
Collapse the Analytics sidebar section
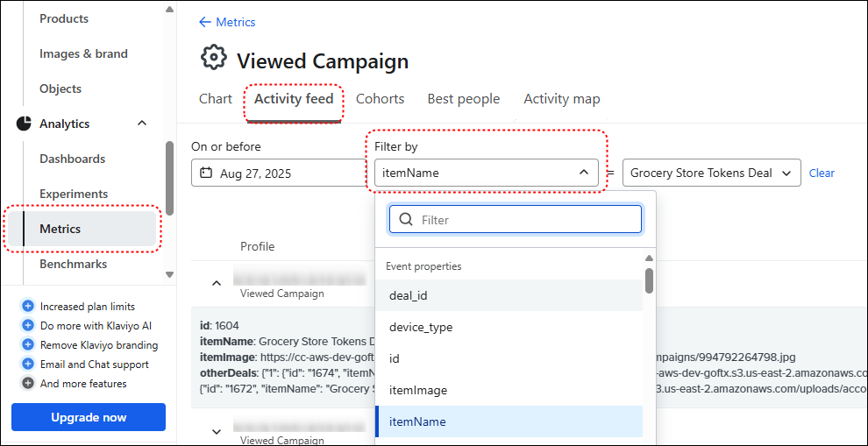(142, 124)
